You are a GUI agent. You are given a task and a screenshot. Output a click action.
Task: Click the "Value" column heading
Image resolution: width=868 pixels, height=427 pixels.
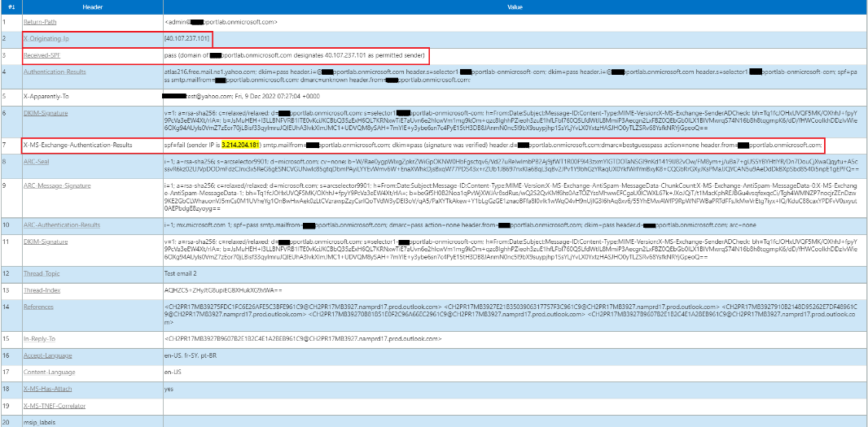pos(515,7)
